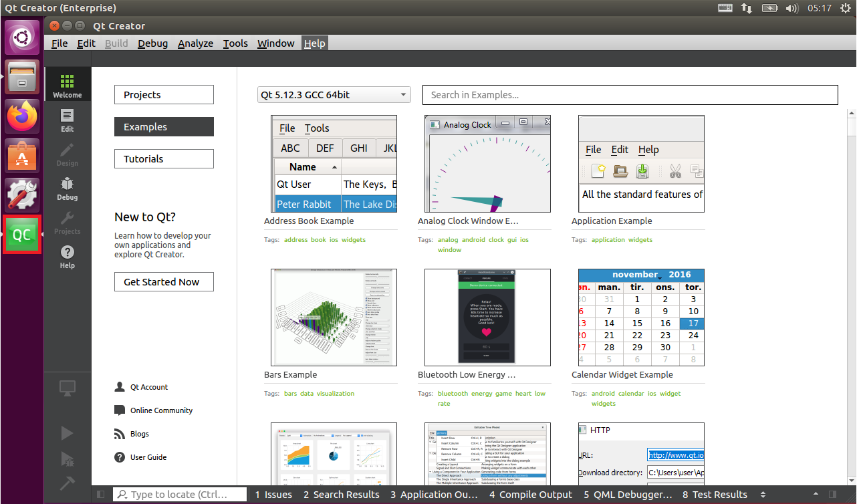Open System Settings from dock
The height and width of the screenshot is (504, 857).
[23, 195]
